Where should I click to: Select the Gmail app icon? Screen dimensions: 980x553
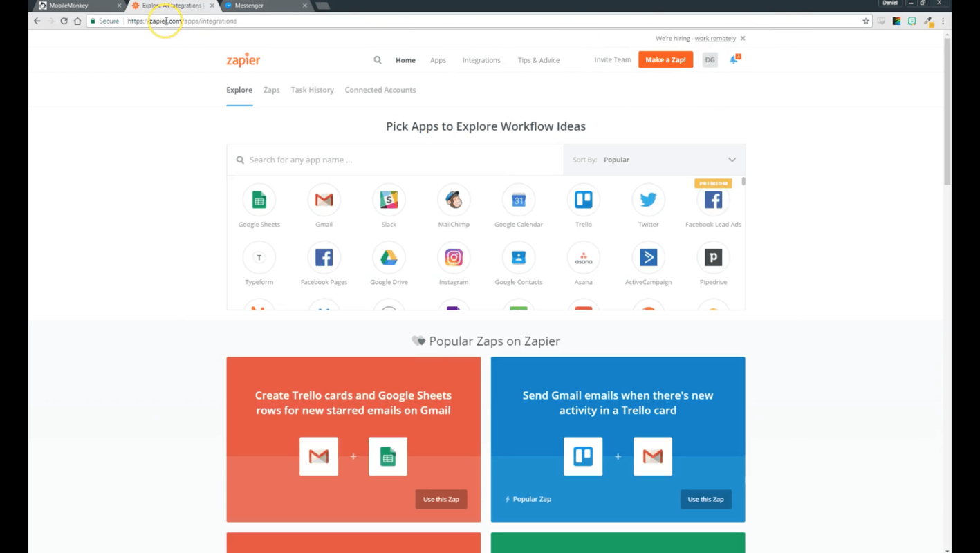coord(324,200)
